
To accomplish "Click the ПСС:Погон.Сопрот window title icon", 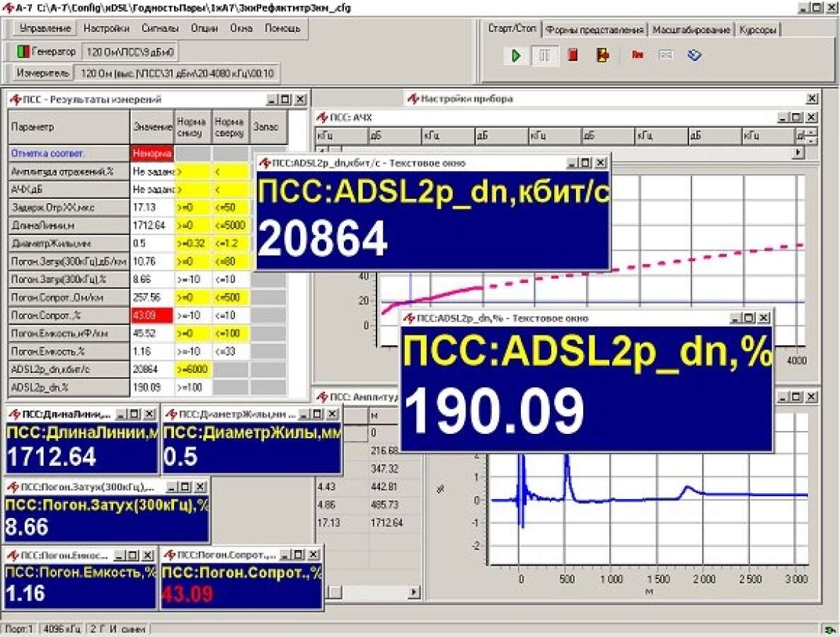I will coord(169,554).
